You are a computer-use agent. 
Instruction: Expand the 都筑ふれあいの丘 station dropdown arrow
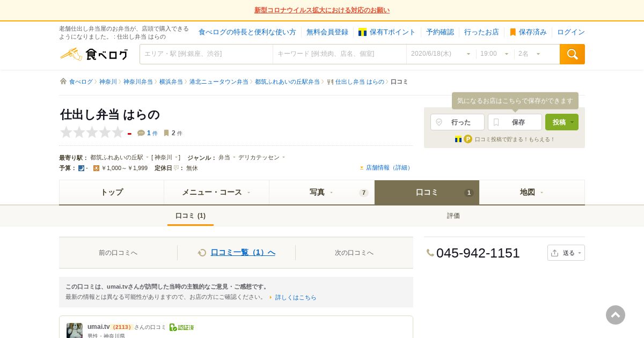pos(148,158)
